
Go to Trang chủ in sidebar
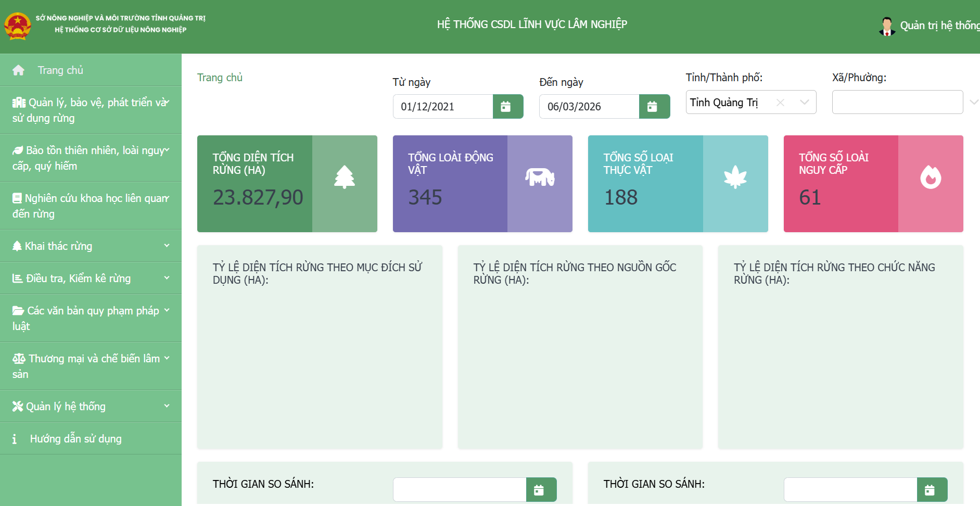pyautogui.click(x=60, y=70)
